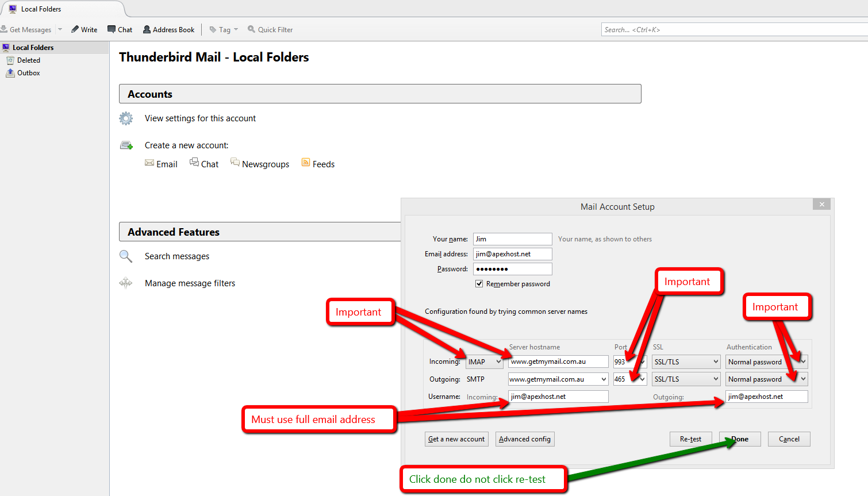This screenshot has height=496, width=868.
Task: Toggle the Quick Filter
Action: click(x=270, y=30)
